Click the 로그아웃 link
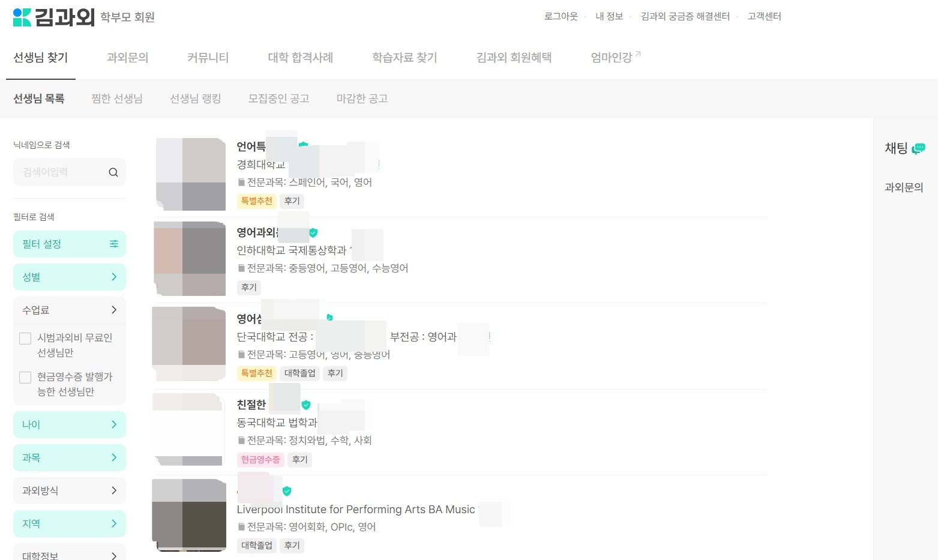The image size is (938, 560). (x=561, y=16)
